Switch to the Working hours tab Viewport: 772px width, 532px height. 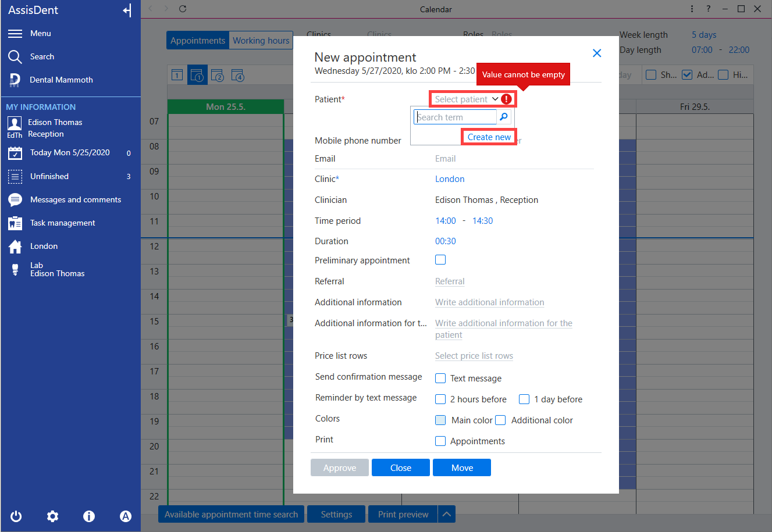click(x=261, y=41)
